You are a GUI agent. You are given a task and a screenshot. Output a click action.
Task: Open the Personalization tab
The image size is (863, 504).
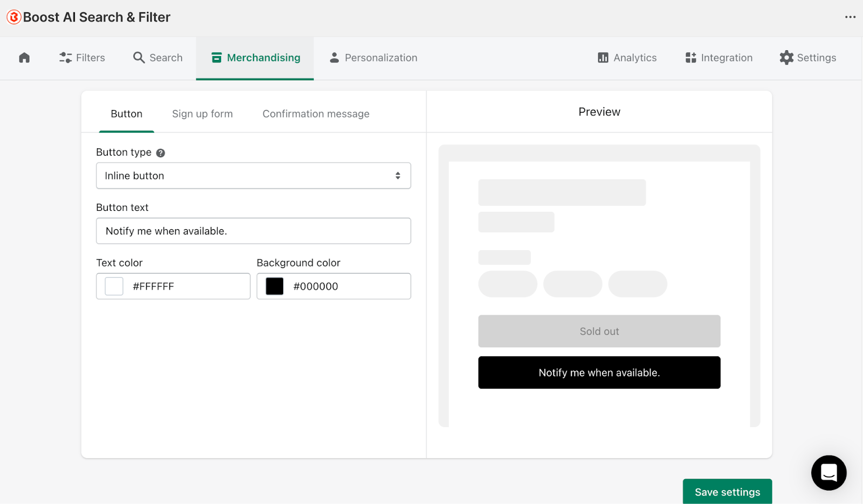[373, 58]
